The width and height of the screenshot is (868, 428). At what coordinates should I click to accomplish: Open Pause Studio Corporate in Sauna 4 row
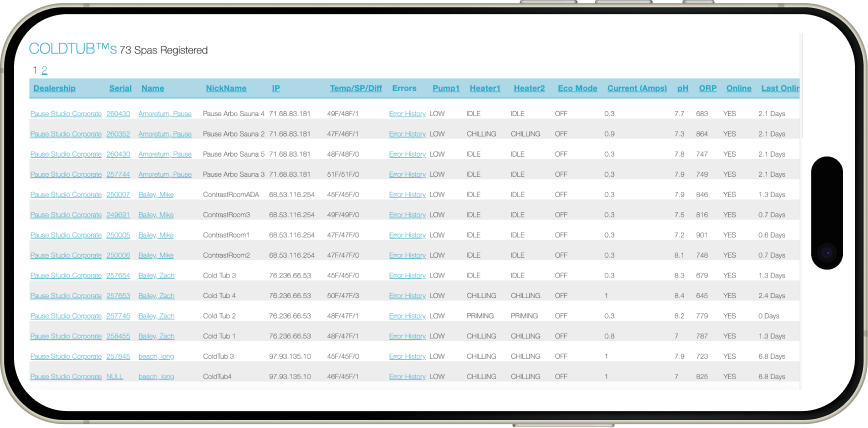(66, 114)
